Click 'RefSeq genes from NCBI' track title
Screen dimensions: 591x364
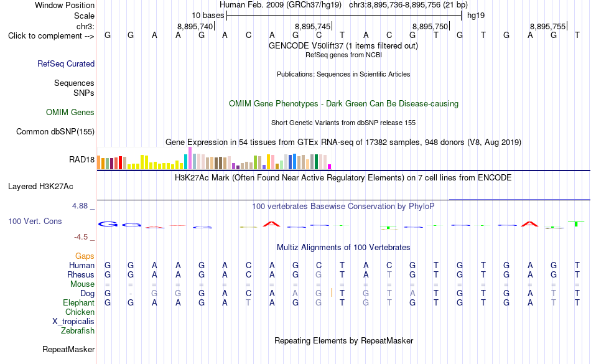click(x=343, y=55)
